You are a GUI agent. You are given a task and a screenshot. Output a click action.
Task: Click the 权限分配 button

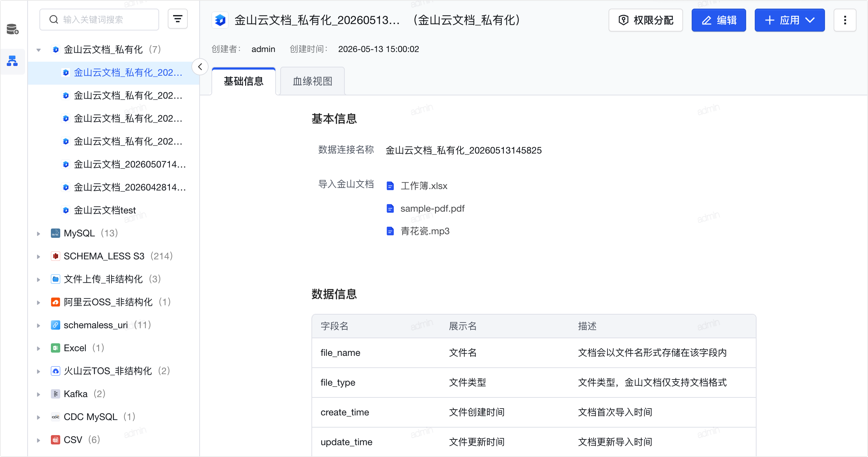coord(646,20)
